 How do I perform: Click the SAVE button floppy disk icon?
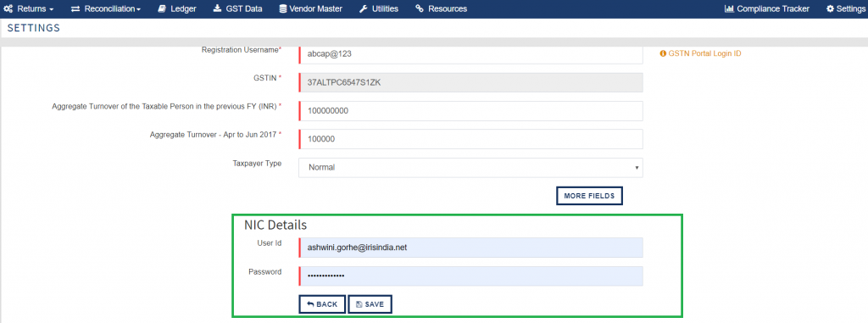(x=359, y=304)
